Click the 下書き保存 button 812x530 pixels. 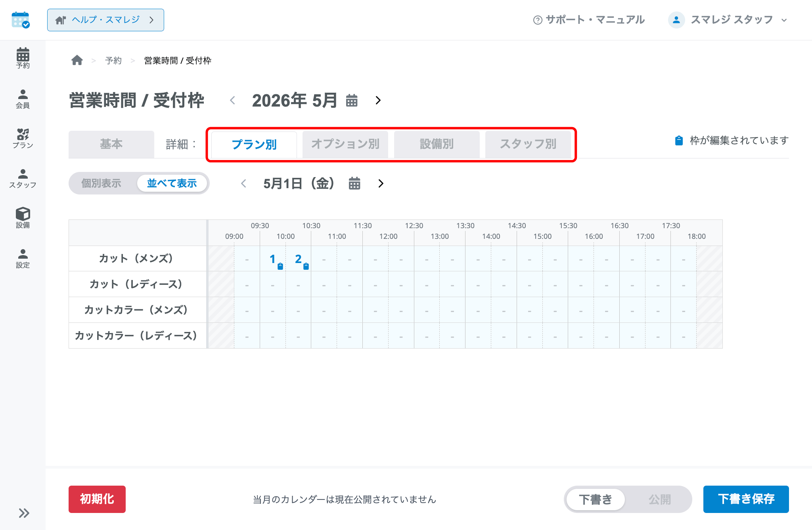(x=746, y=499)
